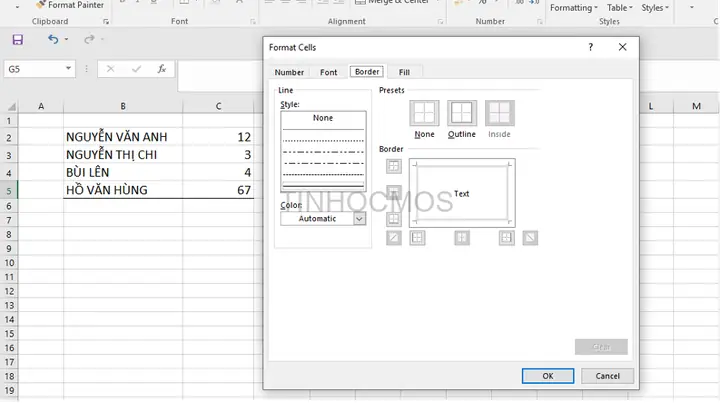
Task: Click the Redo arrow icon
Action: tap(89, 39)
